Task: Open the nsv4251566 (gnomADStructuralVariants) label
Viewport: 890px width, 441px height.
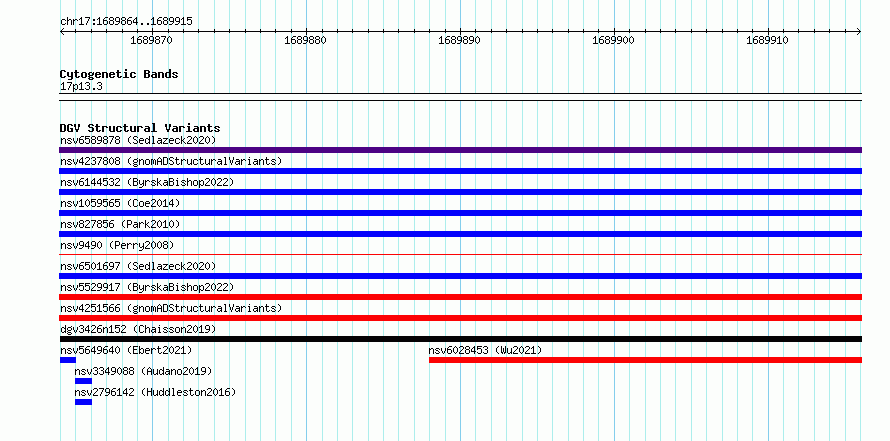Action: pyautogui.click(x=171, y=308)
